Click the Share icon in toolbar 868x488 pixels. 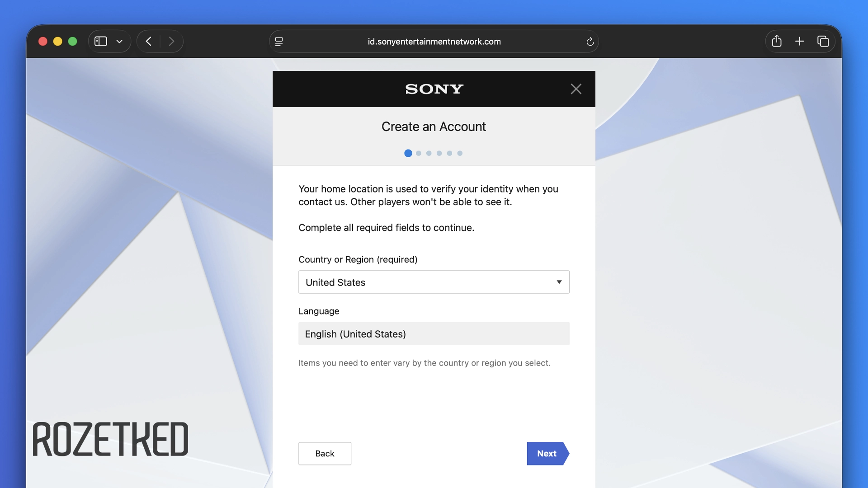(x=777, y=41)
